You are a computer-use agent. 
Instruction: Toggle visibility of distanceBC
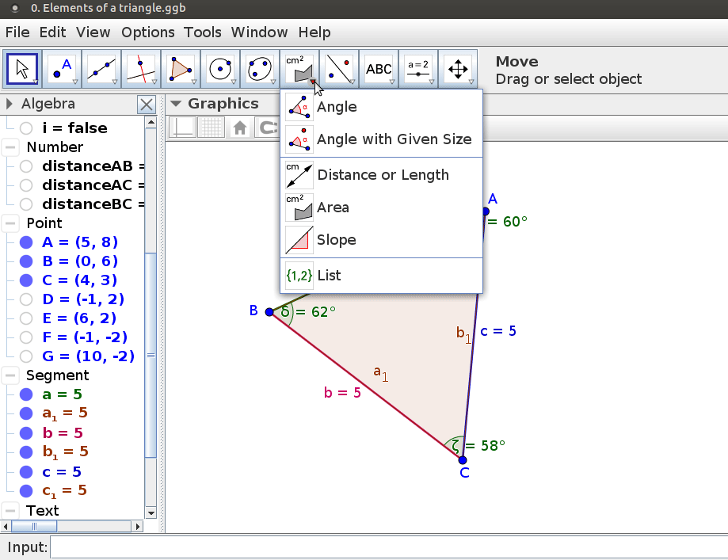click(26, 204)
